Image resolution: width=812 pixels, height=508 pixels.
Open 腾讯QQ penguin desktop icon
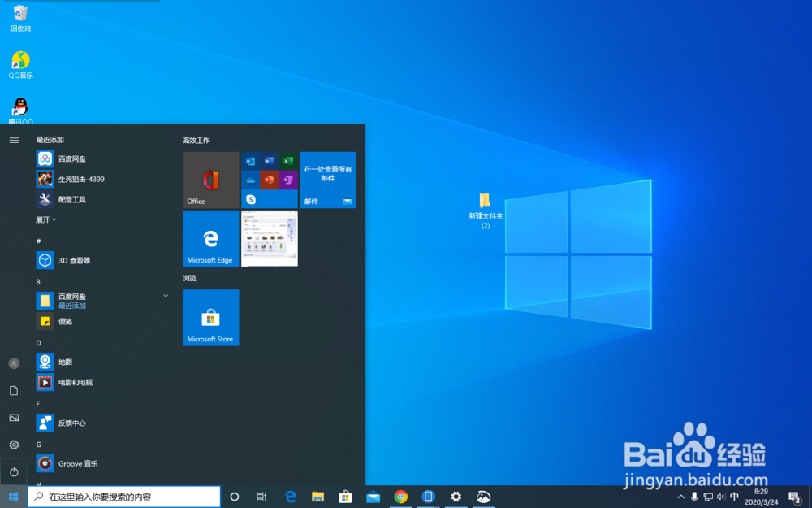point(21,111)
